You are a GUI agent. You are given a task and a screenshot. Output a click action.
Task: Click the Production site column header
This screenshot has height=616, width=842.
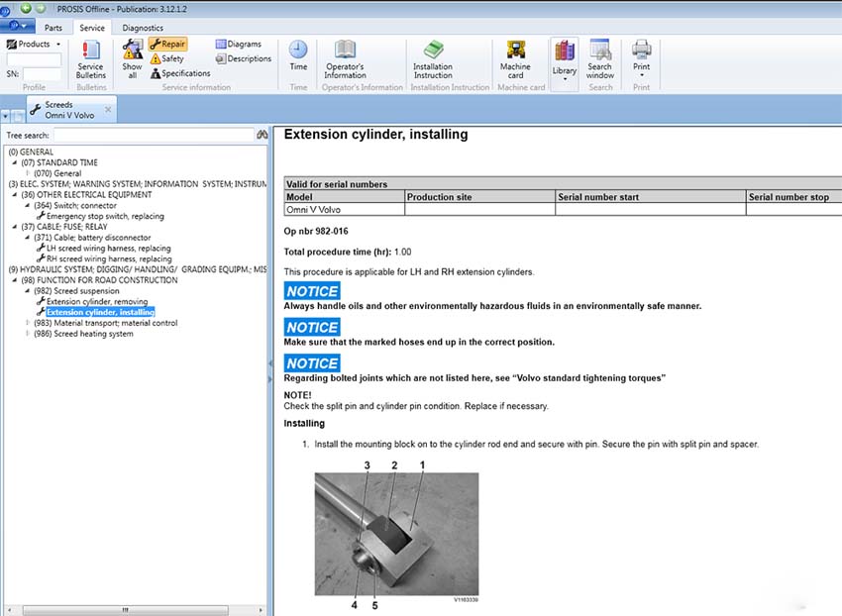tap(480, 196)
